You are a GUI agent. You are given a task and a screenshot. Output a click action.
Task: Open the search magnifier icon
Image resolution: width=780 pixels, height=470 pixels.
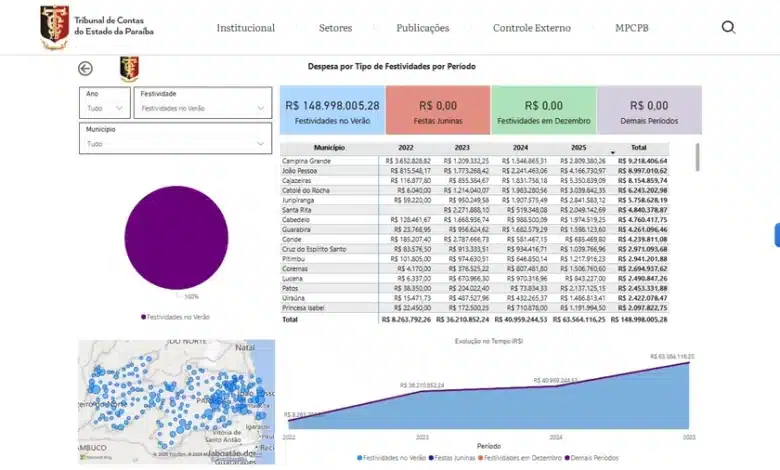[728, 27]
